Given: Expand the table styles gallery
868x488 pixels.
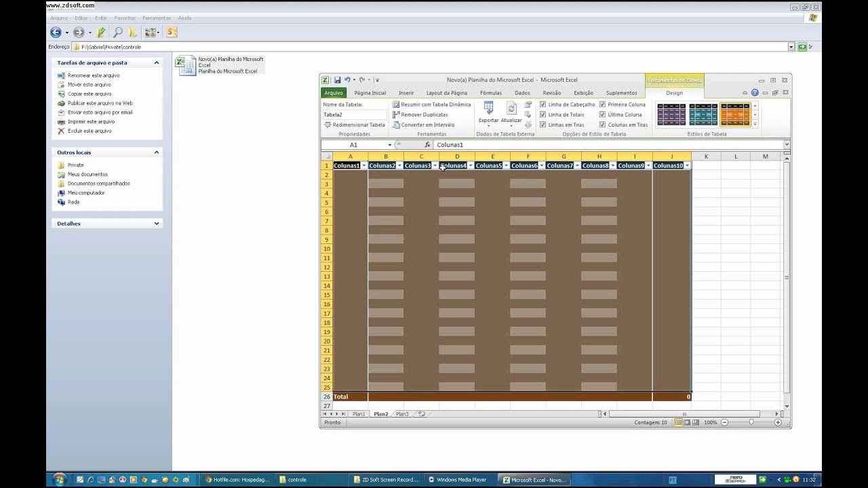Looking at the screenshot, I should 755,124.
